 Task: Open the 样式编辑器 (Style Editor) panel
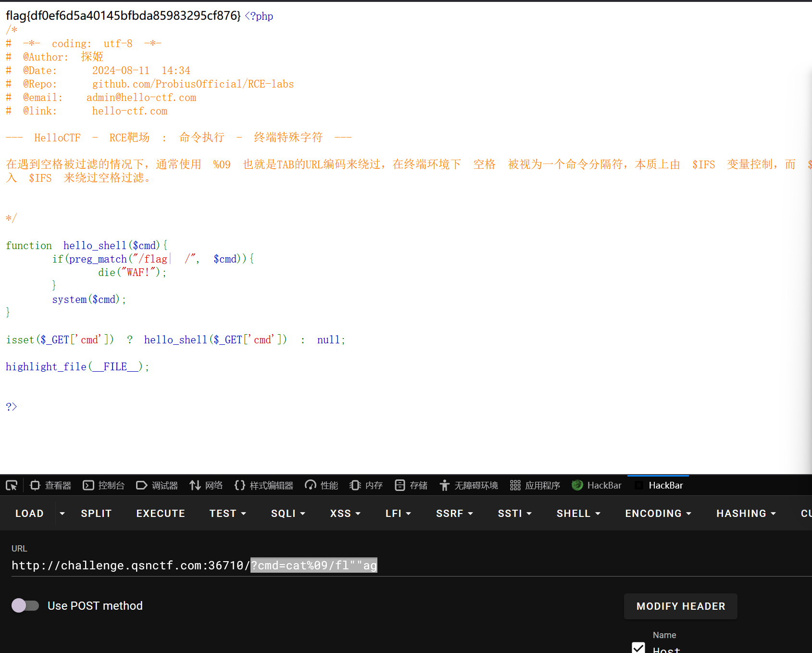point(263,485)
